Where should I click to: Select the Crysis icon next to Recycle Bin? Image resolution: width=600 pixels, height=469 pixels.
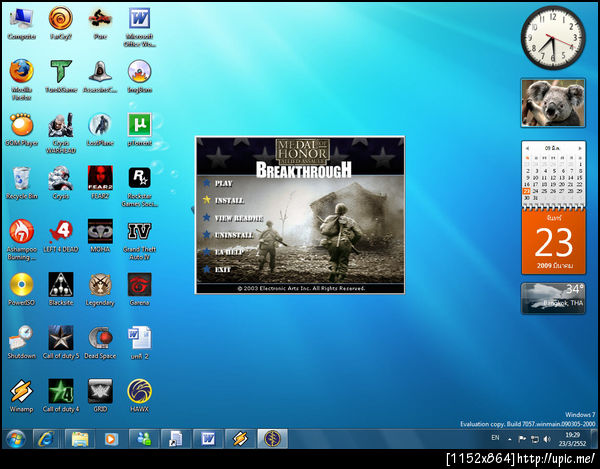(x=61, y=183)
